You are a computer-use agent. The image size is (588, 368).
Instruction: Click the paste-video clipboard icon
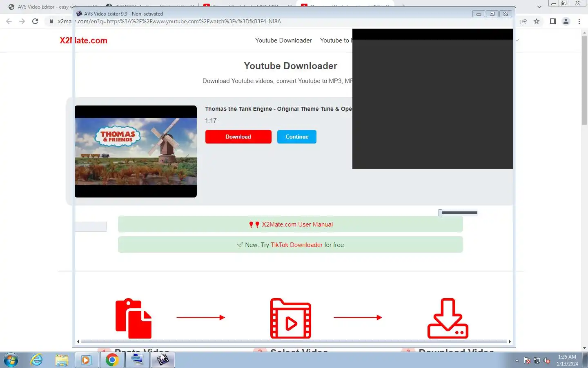[x=134, y=318]
